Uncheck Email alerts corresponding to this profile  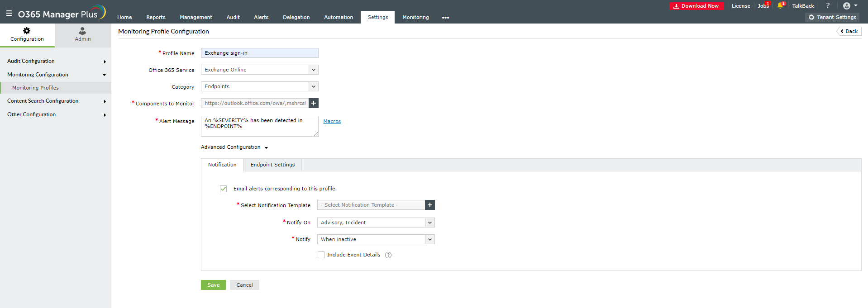(x=223, y=189)
